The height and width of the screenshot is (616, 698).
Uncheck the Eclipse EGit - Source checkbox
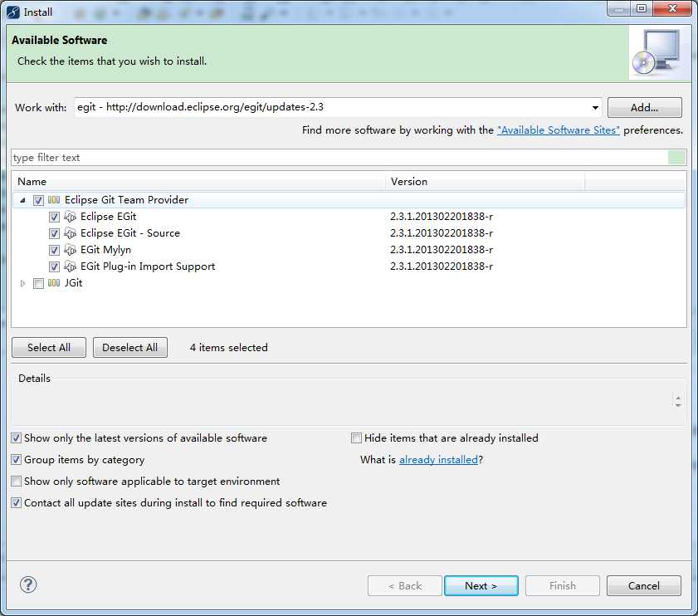click(54, 233)
